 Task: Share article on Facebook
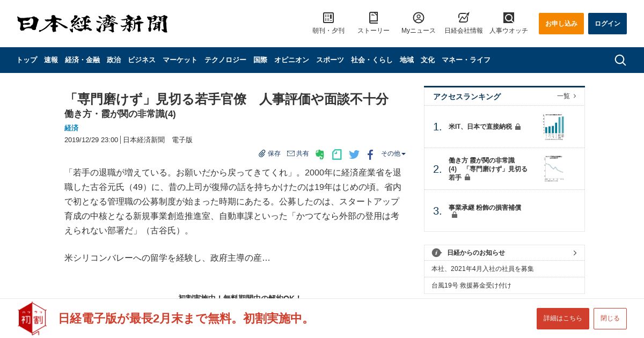(370, 155)
